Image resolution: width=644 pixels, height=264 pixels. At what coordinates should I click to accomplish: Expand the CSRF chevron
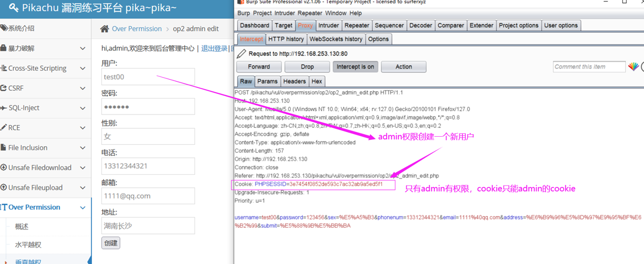click(x=82, y=88)
